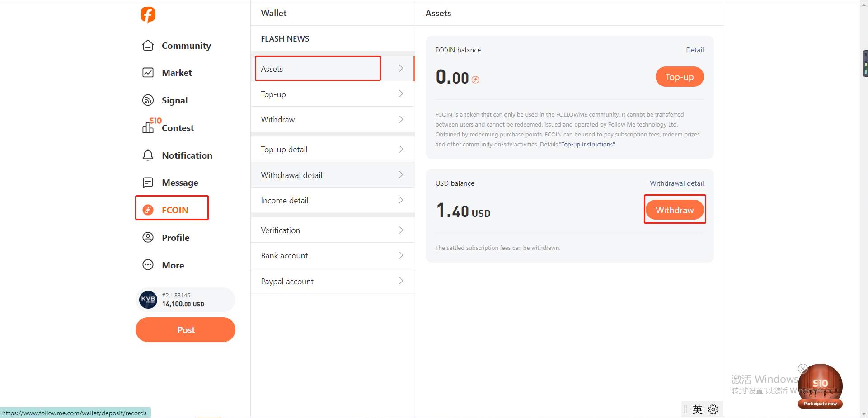
Task: Select FCOIN in the sidebar
Action: (x=175, y=210)
